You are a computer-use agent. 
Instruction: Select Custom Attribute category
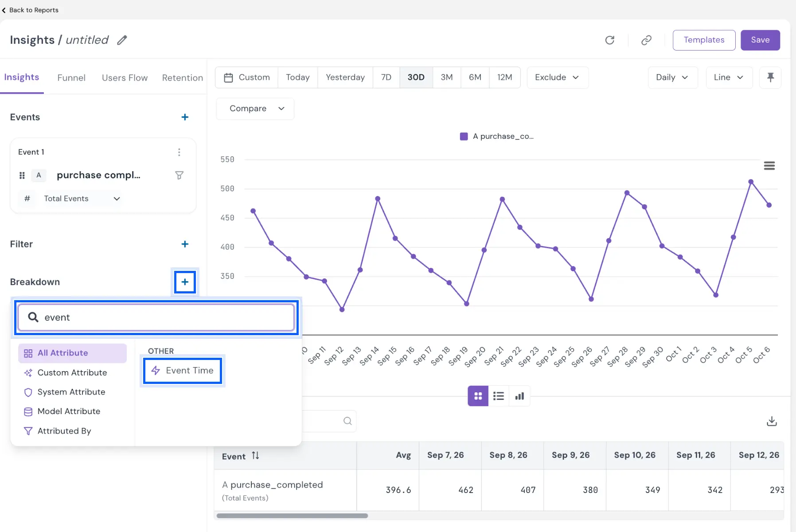point(72,373)
